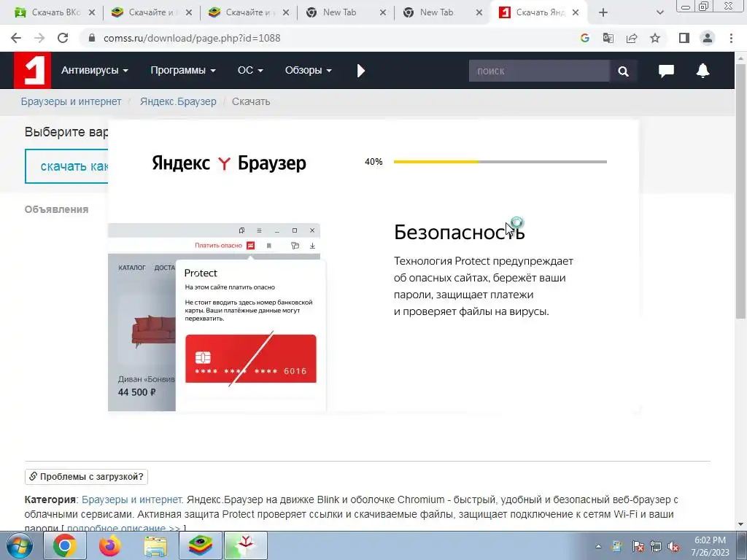Image resolution: width=747 pixels, height=560 pixels.
Task: Open the Windows Start button
Action: tap(19, 545)
